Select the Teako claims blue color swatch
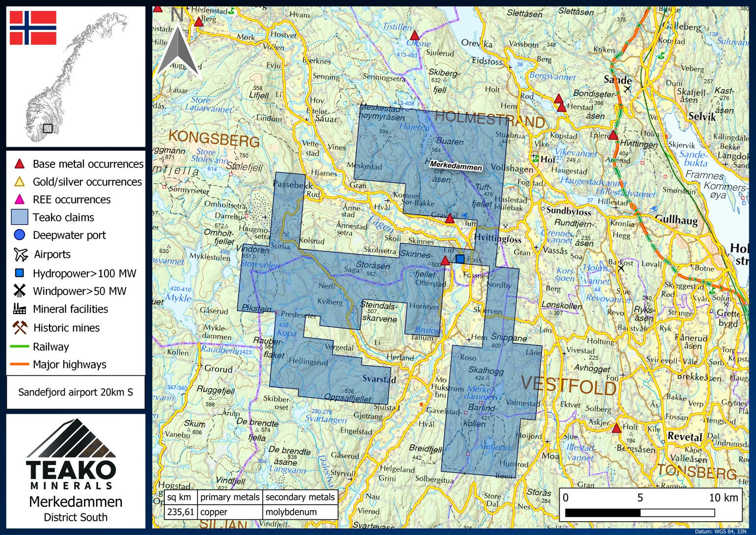 click(20, 217)
